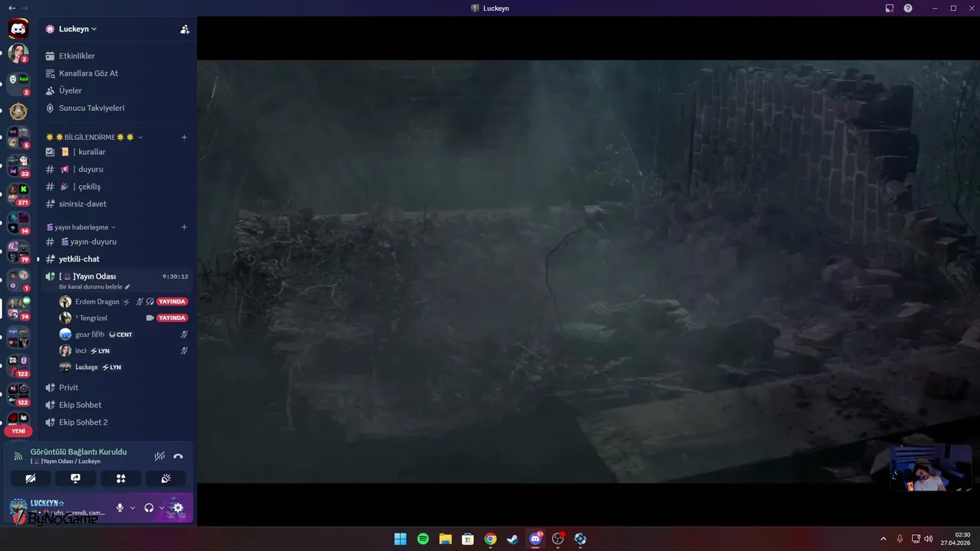Click the invite people icon beside Luckeyn
The height and width of the screenshot is (551, 980).
(x=185, y=29)
